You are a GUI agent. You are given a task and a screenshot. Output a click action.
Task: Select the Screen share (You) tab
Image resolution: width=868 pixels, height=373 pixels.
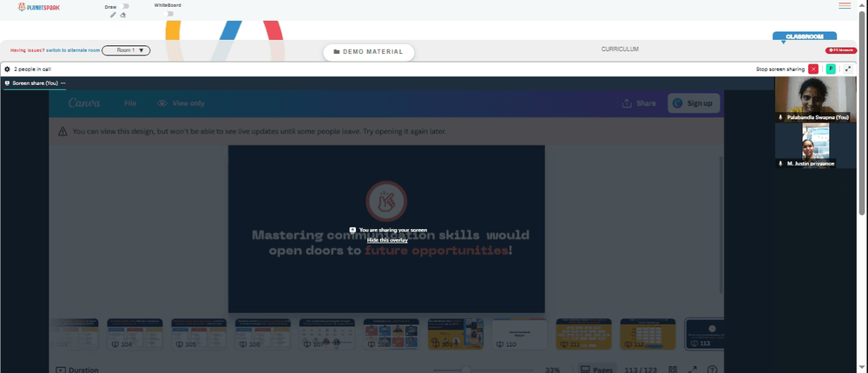point(35,83)
